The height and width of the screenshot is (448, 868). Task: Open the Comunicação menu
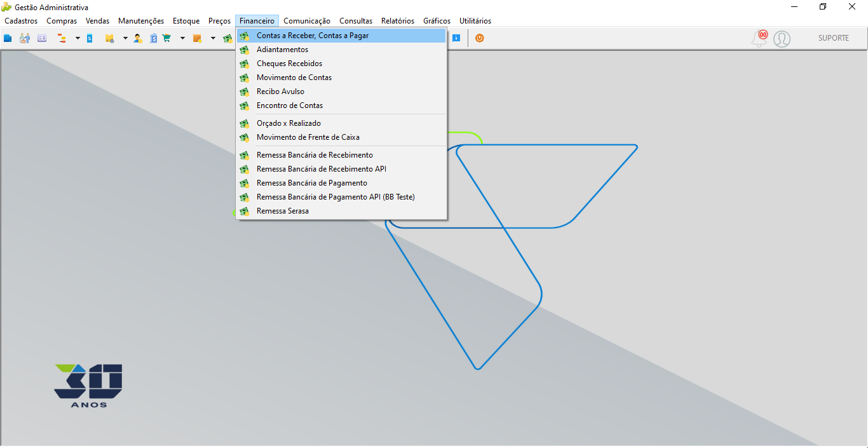(307, 21)
